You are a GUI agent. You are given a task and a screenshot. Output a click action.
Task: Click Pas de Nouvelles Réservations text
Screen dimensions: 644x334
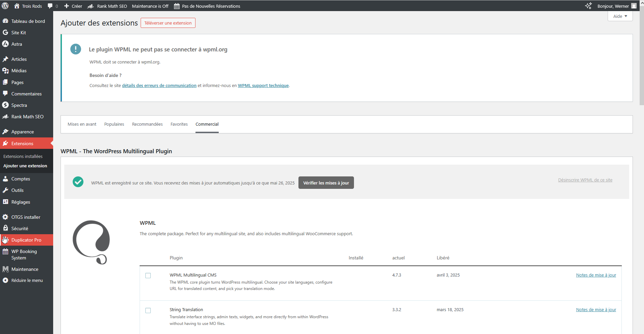[211, 6]
